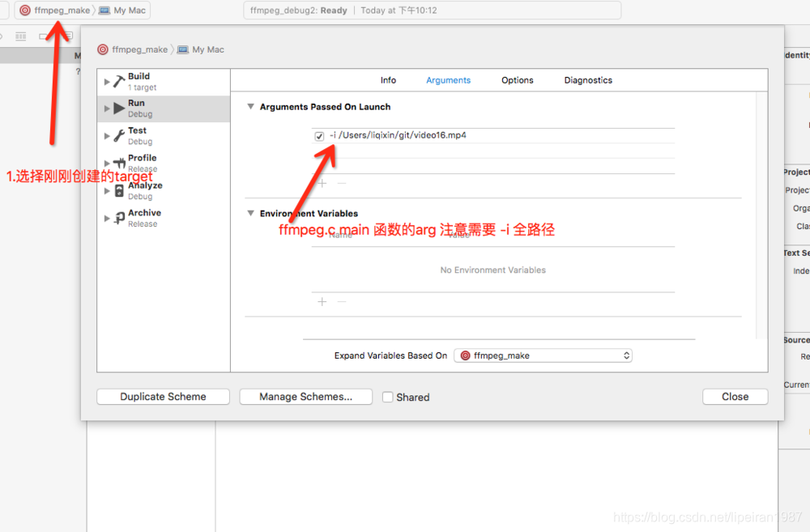Enable the Shared scheme checkbox
The height and width of the screenshot is (532, 810).
387,398
